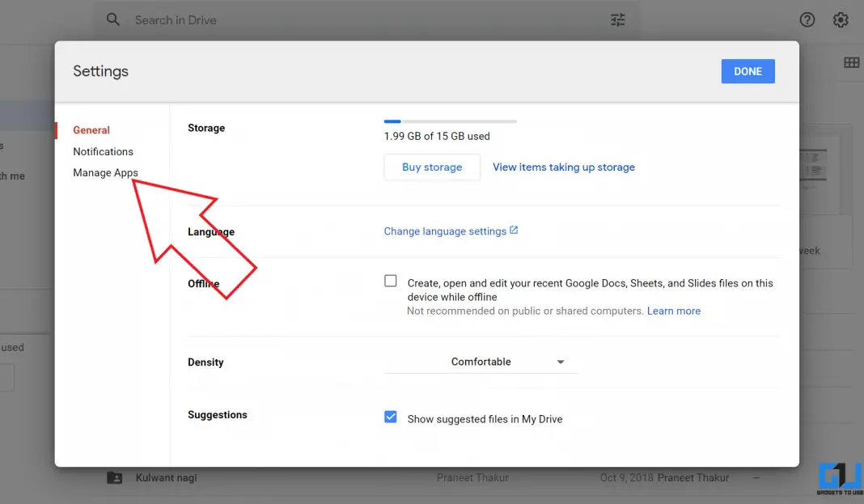
Task: Switch to the Notifications settings section
Action: point(104,151)
